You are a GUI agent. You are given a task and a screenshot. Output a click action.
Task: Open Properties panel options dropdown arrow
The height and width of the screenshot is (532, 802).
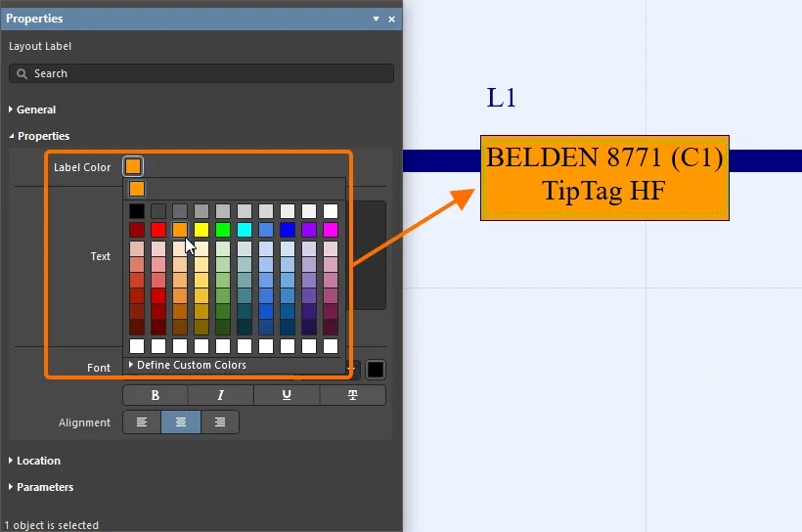(376, 19)
